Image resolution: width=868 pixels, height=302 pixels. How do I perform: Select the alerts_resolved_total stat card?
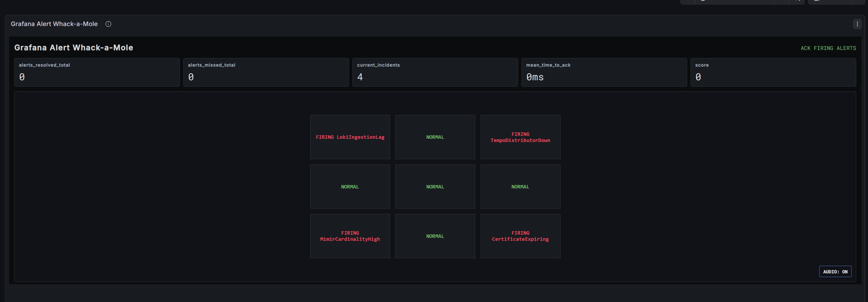click(97, 72)
